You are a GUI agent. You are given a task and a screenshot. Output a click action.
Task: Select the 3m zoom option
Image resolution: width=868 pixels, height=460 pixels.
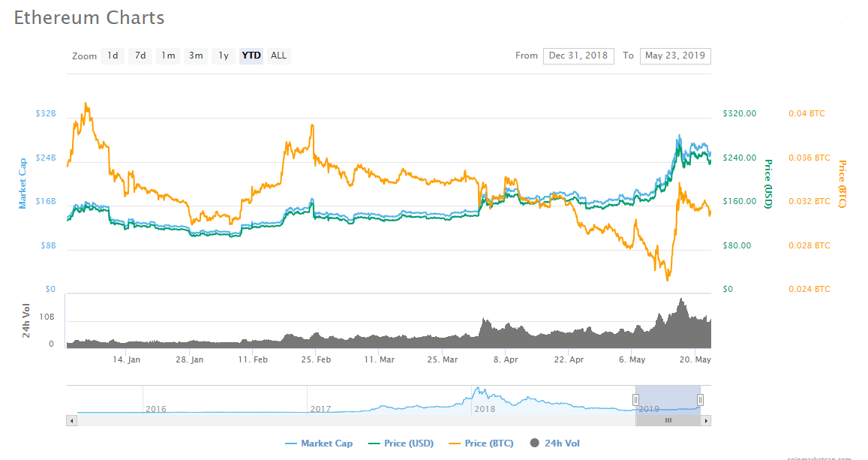195,56
